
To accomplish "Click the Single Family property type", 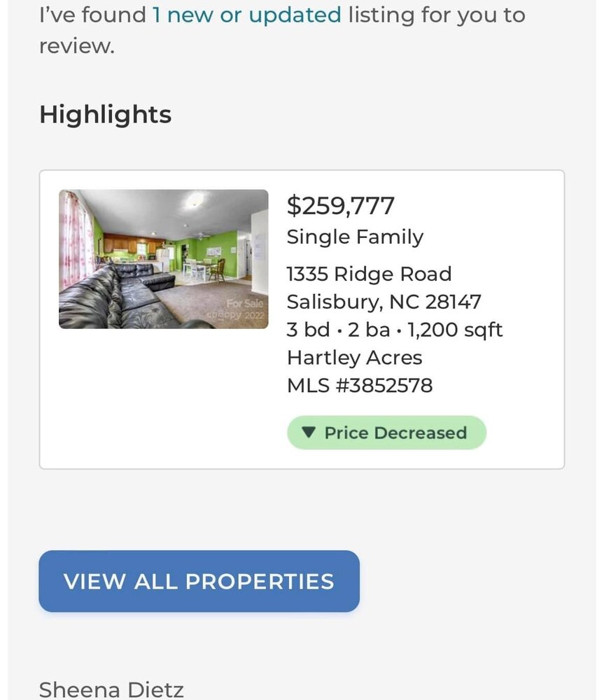I will point(355,237).
